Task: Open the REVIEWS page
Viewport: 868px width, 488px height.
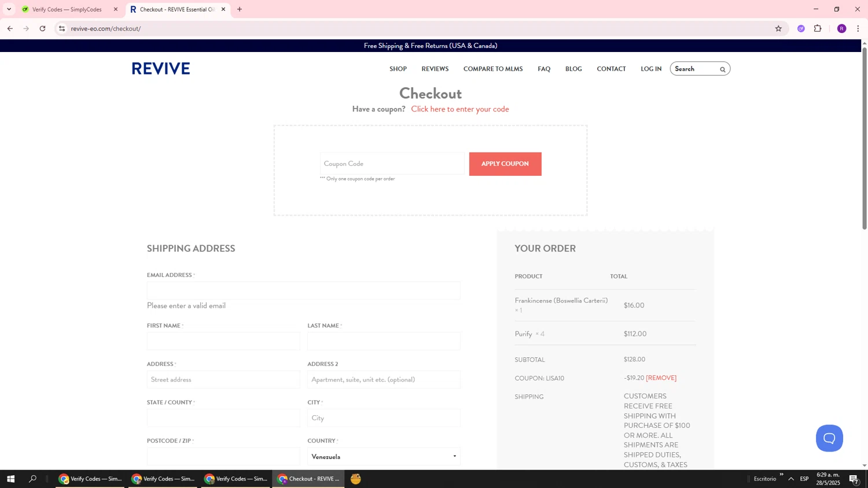Action: [435, 69]
